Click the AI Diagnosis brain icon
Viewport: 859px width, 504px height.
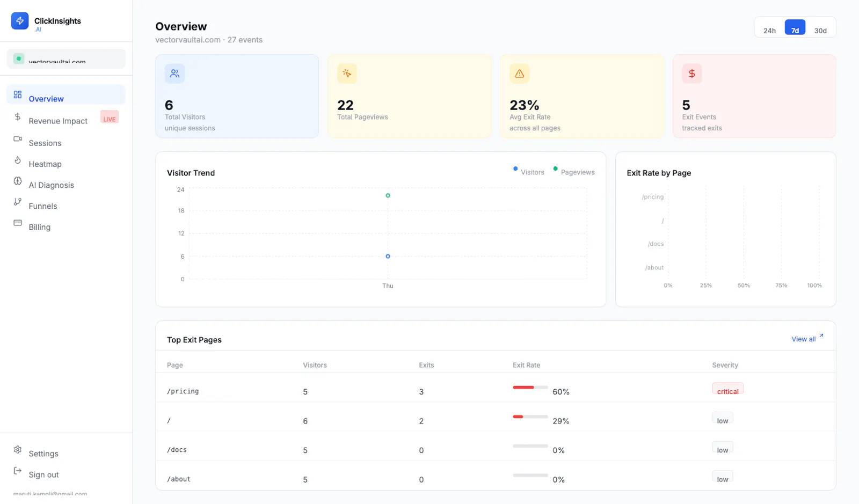(x=18, y=181)
